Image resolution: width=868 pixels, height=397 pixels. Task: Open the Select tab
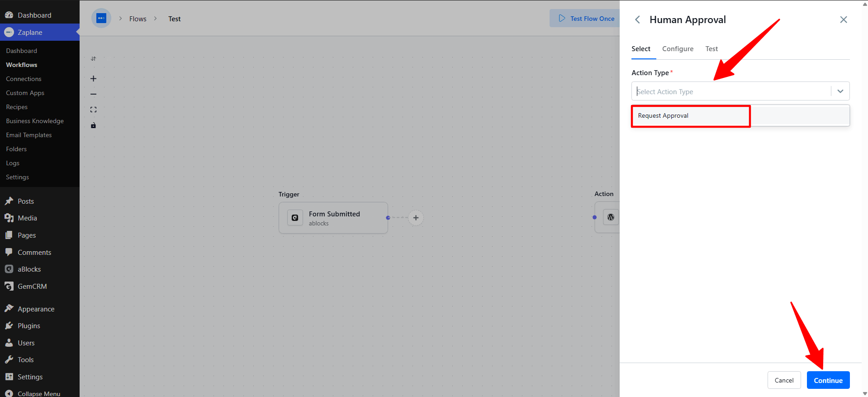pos(641,49)
